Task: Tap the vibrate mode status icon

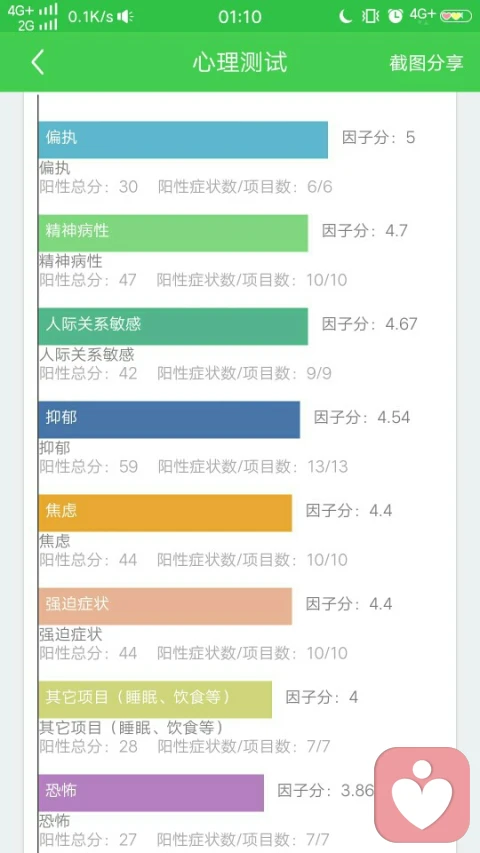Action: (370, 16)
